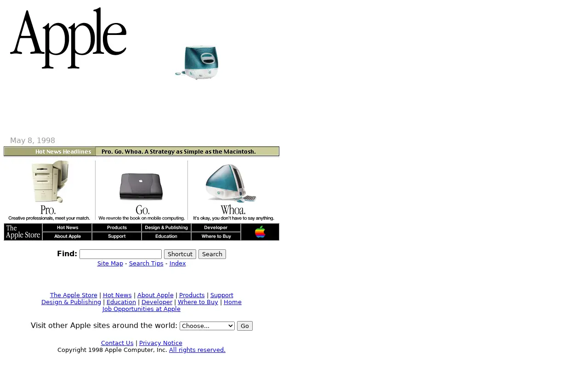
Task: Open the All rights reserved link
Action: click(197, 350)
